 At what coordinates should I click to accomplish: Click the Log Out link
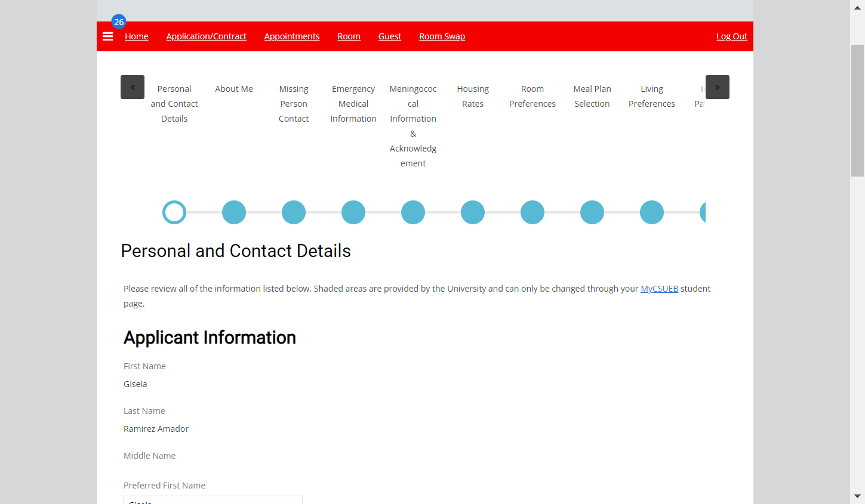click(732, 36)
